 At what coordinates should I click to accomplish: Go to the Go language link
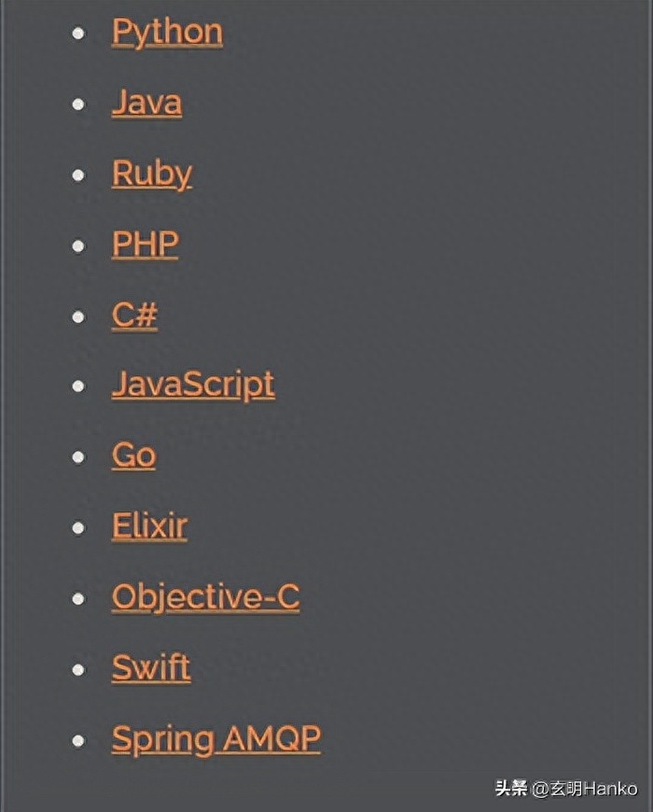pyautogui.click(x=133, y=455)
